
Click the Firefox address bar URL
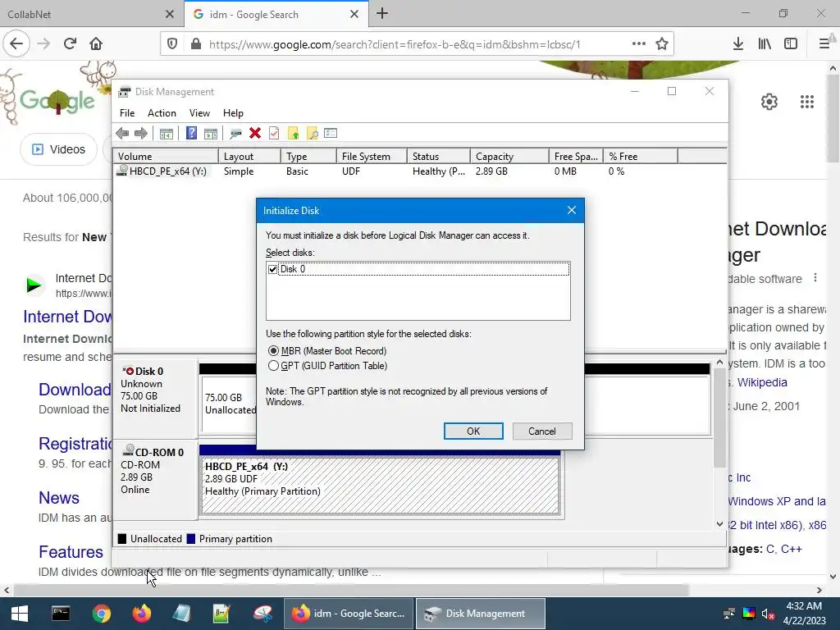point(395,44)
